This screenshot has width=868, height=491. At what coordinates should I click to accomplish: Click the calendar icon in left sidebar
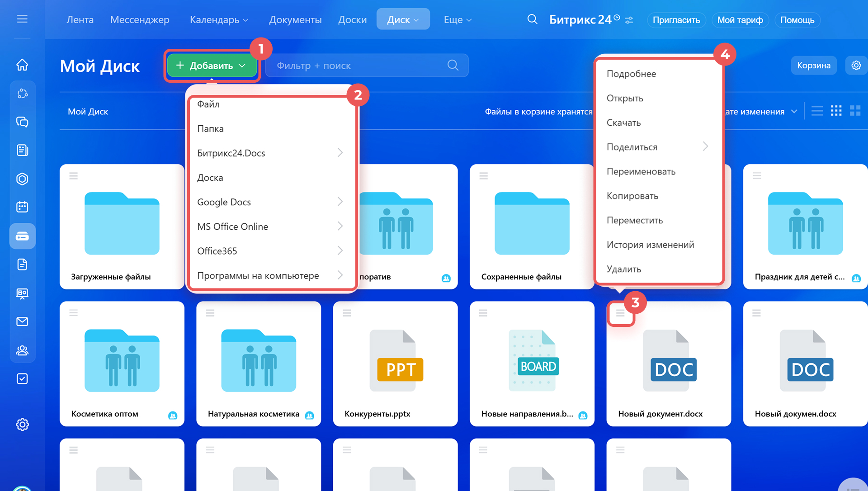(x=22, y=207)
